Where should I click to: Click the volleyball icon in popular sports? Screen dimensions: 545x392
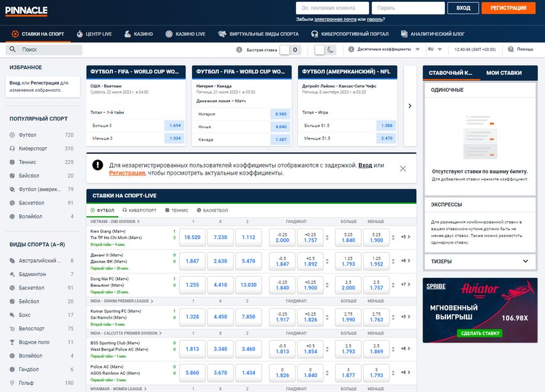coord(12,216)
